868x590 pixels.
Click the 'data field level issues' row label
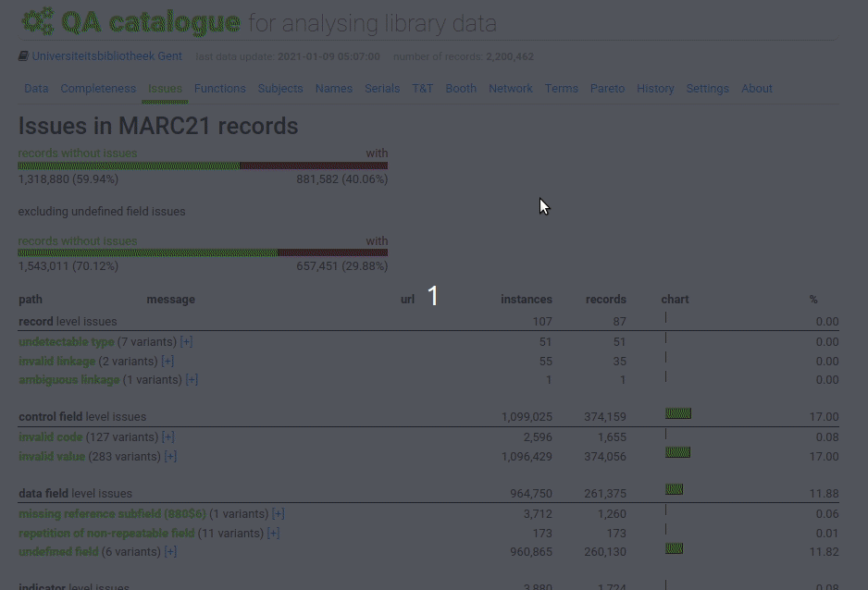coord(75,493)
